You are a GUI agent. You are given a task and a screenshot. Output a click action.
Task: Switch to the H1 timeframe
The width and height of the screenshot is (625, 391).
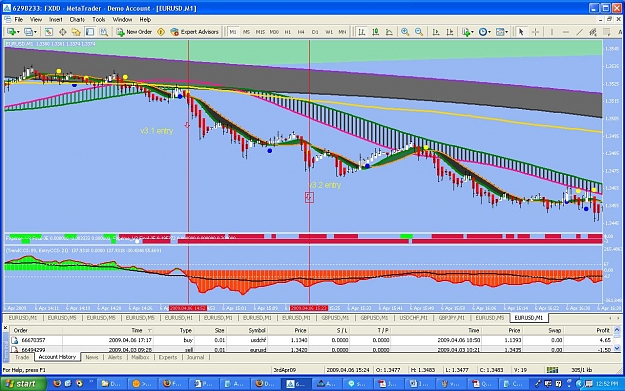coord(288,32)
